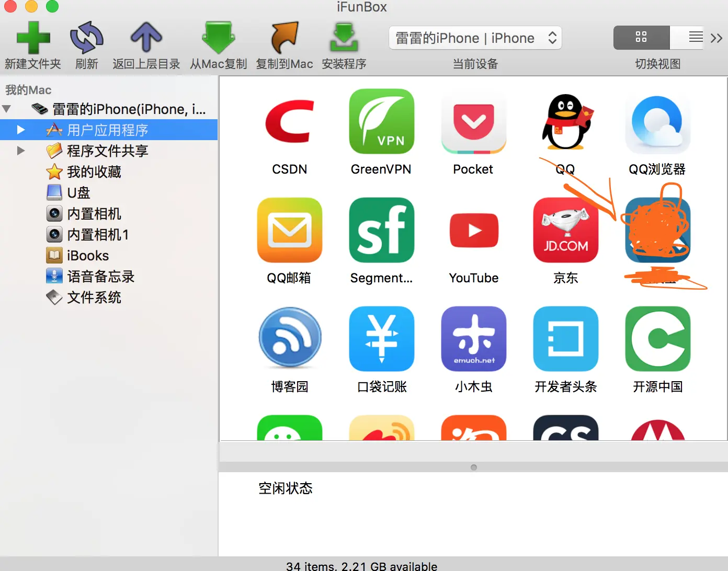Select the GreenVPN app icon
728x571 pixels.
coord(382,121)
